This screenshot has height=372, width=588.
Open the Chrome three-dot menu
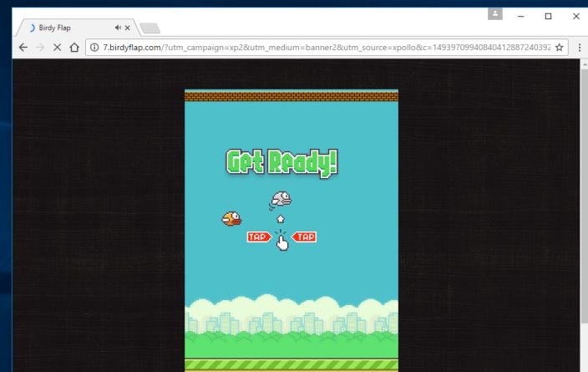pos(580,48)
